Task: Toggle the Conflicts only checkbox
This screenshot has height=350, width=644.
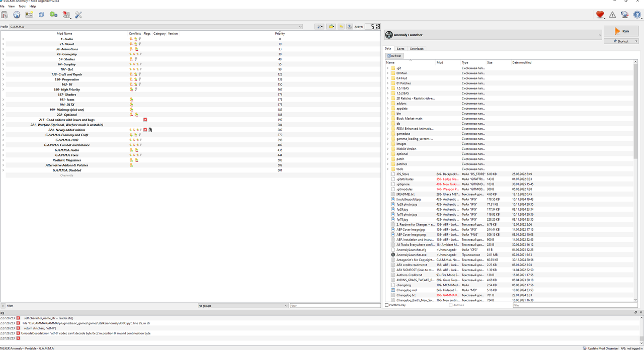Action: coord(387,305)
